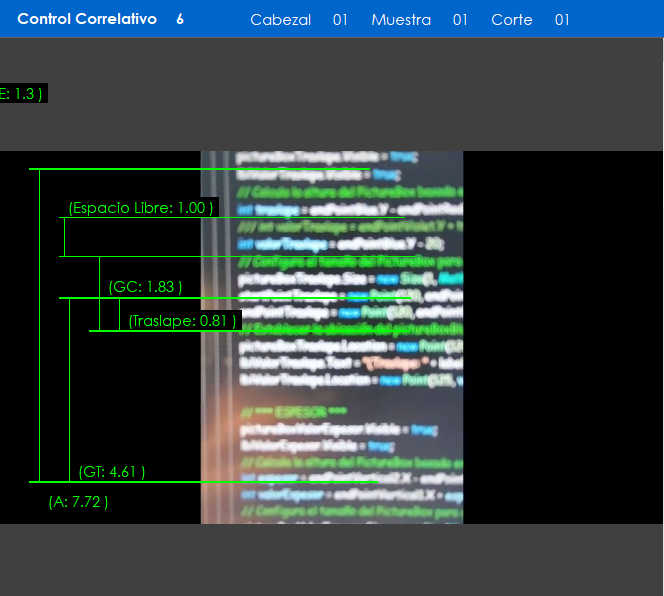
Task: Click the blurred code sample image
Action: [x=332, y=400]
